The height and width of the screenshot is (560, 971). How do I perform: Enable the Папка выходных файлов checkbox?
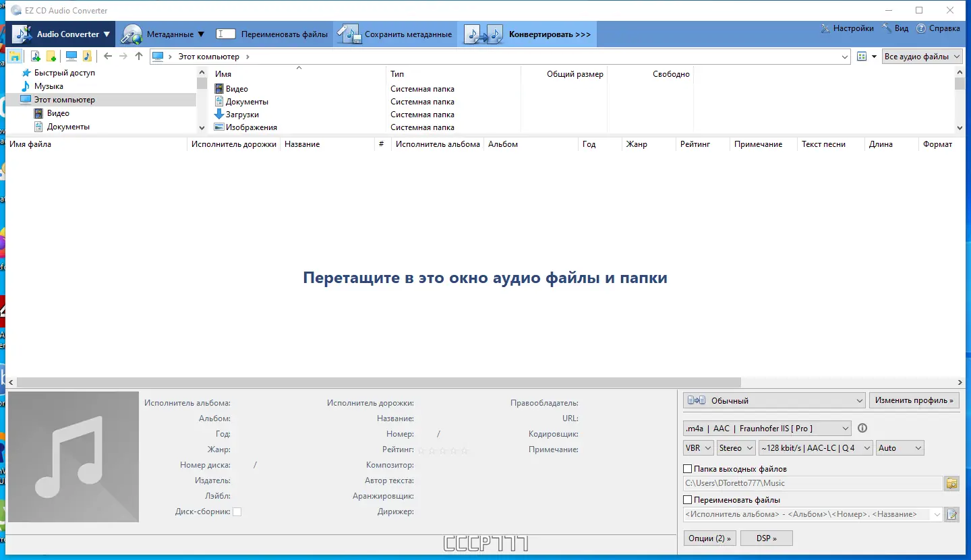686,468
